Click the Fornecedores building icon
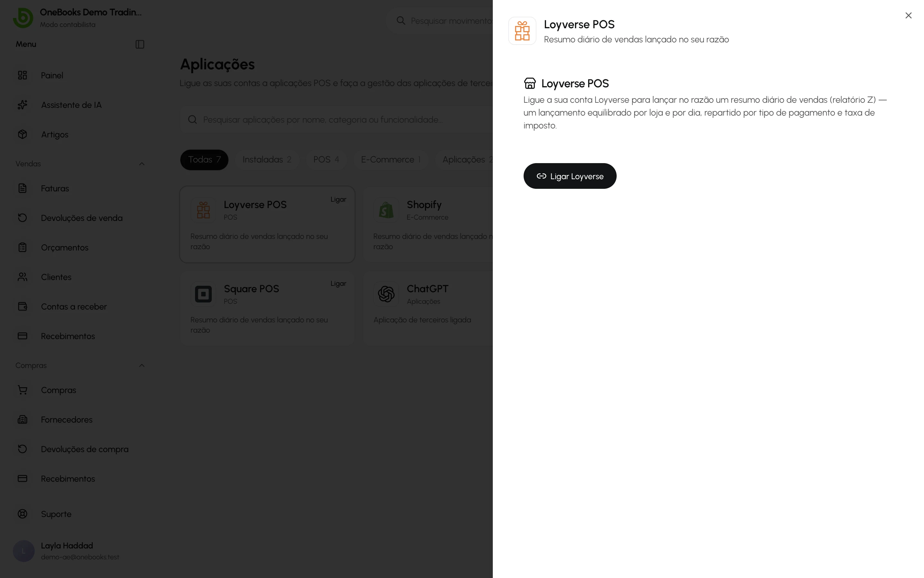The width and height of the screenshot is (924, 578). coord(22,419)
